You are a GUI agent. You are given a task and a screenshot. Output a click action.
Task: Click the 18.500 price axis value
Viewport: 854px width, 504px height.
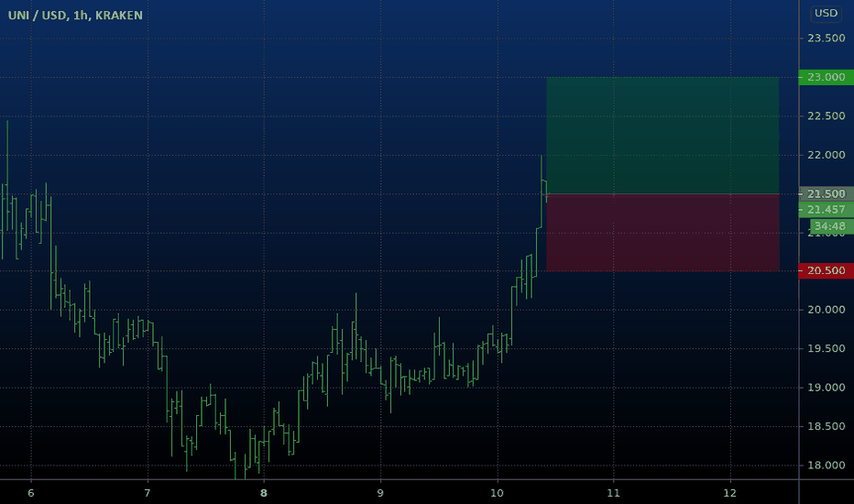pyautogui.click(x=827, y=427)
